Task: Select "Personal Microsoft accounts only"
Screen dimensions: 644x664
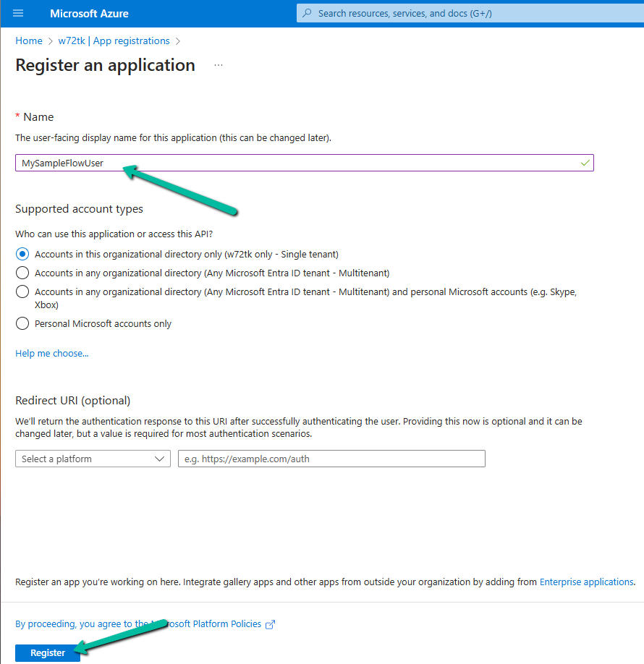Action: click(x=22, y=323)
